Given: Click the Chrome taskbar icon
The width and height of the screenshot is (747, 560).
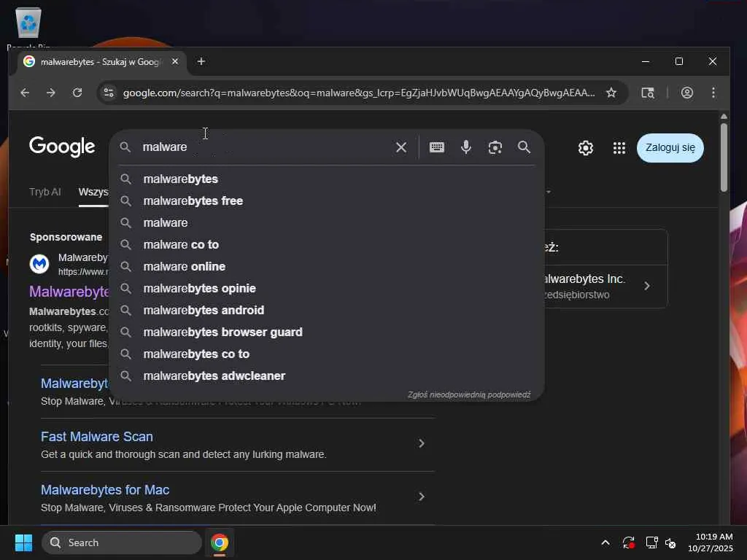Looking at the screenshot, I should 220,542.
